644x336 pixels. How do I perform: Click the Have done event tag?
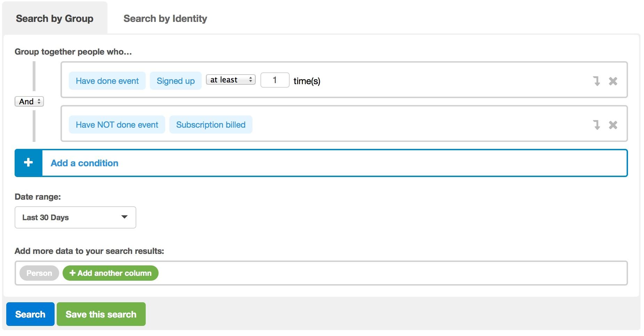click(x=107, y=81)
